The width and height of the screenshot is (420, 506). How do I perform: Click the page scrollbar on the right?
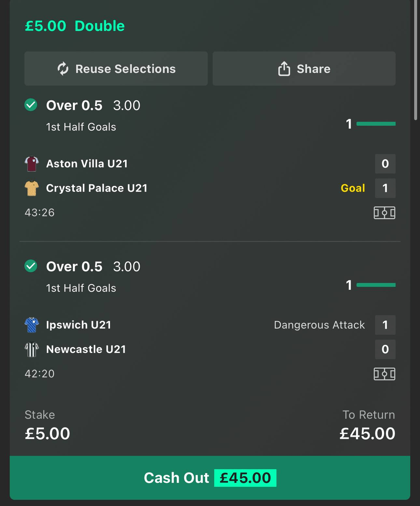tap(416, 61)
